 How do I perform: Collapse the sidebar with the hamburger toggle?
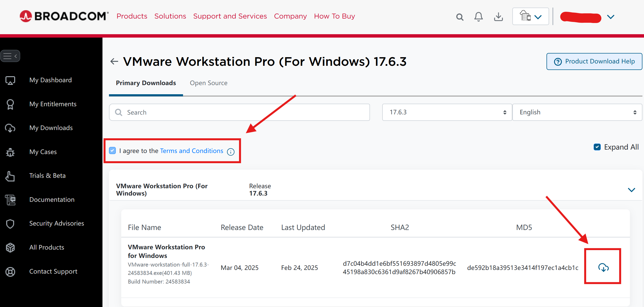(10, 56)
